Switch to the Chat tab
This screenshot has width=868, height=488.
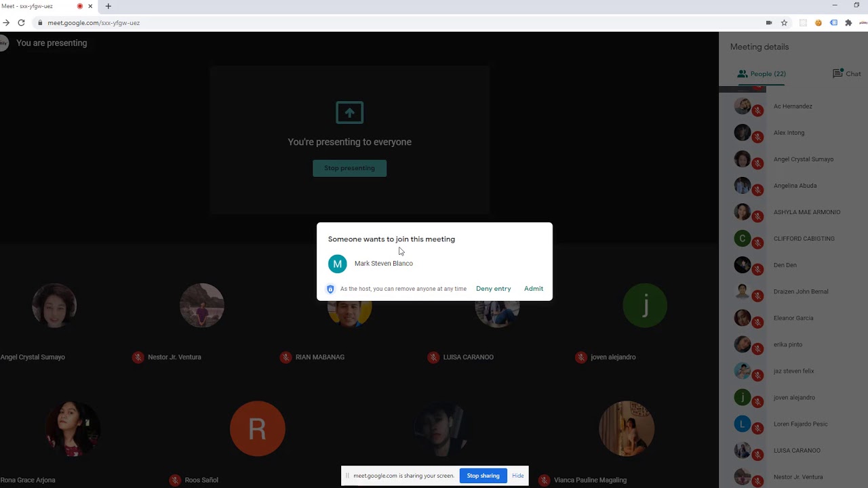847,73
